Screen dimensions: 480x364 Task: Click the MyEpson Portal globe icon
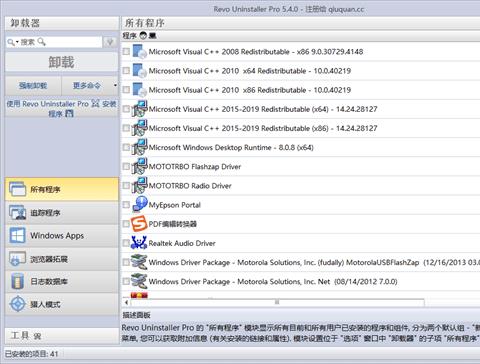140,204
